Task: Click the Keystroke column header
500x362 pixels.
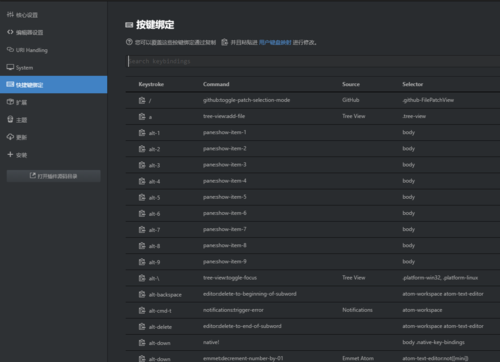Action: point(151,84)
